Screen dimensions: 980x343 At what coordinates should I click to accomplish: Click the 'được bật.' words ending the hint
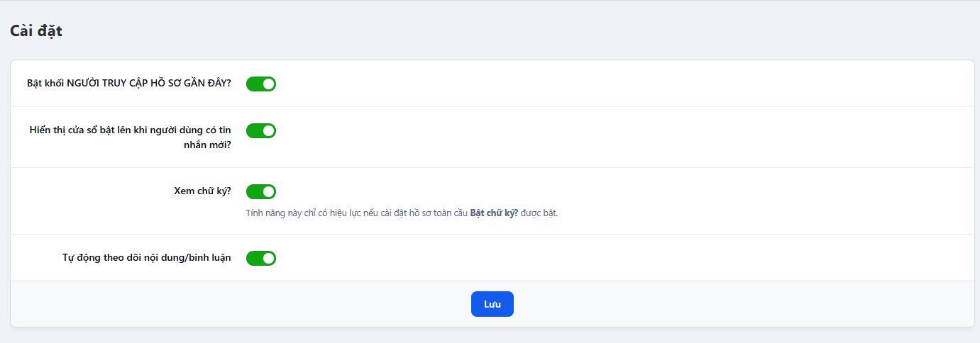tap(539, 213)
